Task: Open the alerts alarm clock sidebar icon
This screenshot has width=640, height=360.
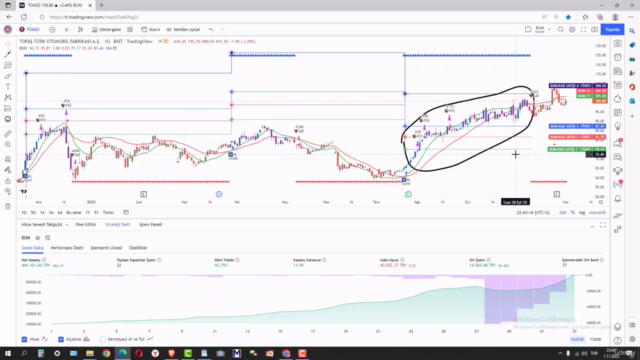Action: tap(618, 57)
